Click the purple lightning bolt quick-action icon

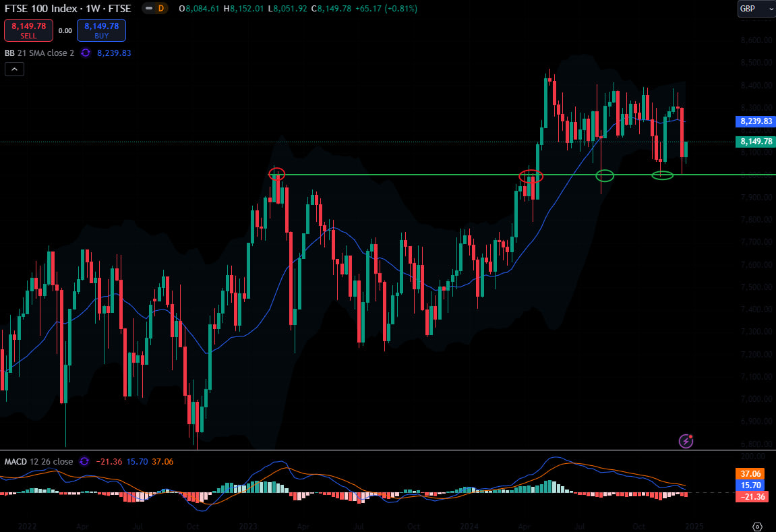point(686,440)
